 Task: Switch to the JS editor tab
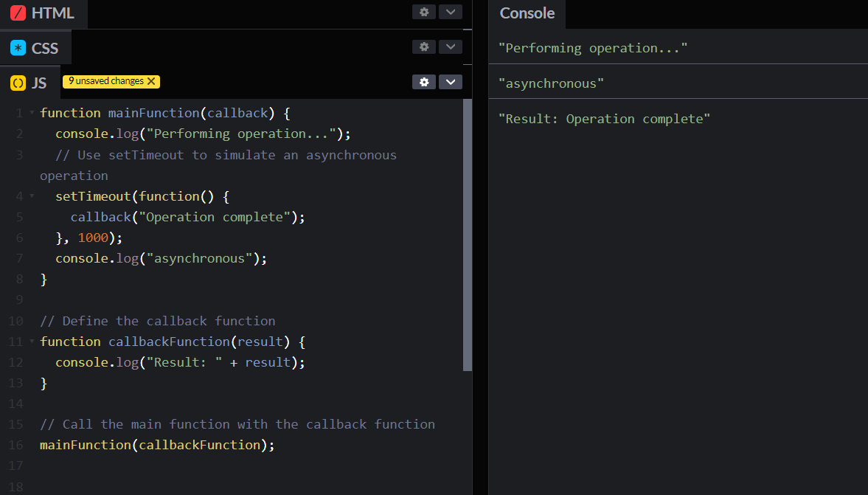click(x=29, y=83)
